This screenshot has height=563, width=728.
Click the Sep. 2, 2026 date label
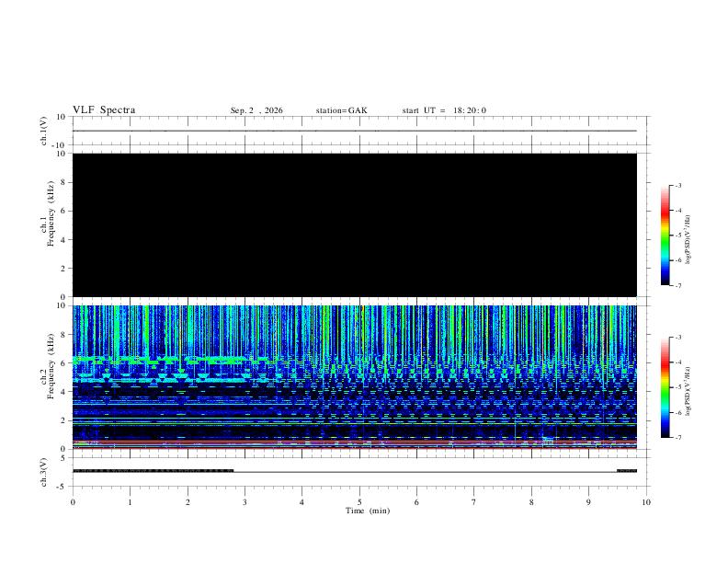(256, 110)
